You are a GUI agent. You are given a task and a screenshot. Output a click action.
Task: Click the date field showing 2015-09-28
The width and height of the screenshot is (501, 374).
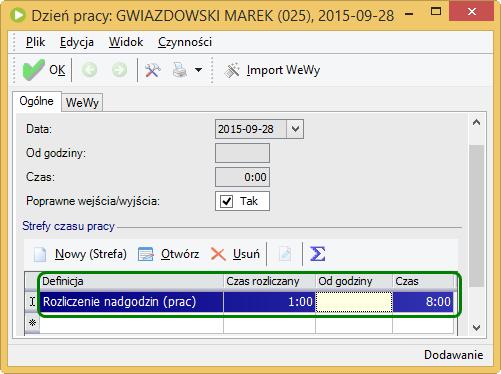(x=251, y=129)
